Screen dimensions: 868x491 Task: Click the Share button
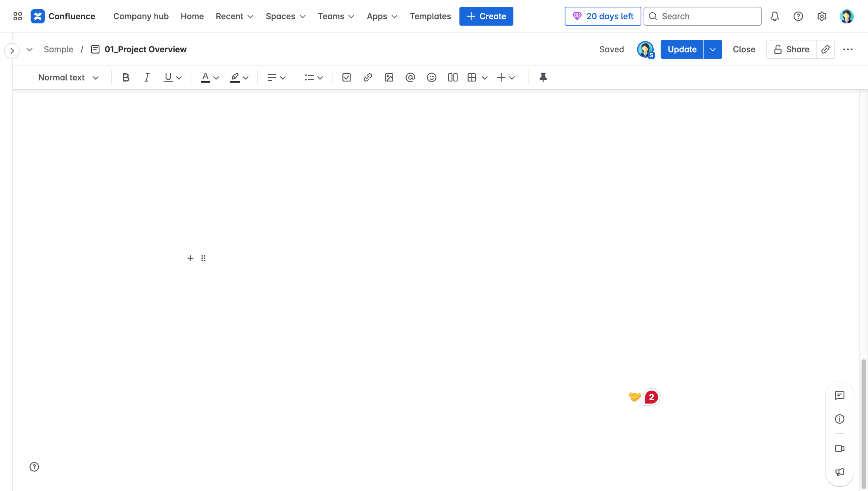pyautogui.click(x=791, y=50)
